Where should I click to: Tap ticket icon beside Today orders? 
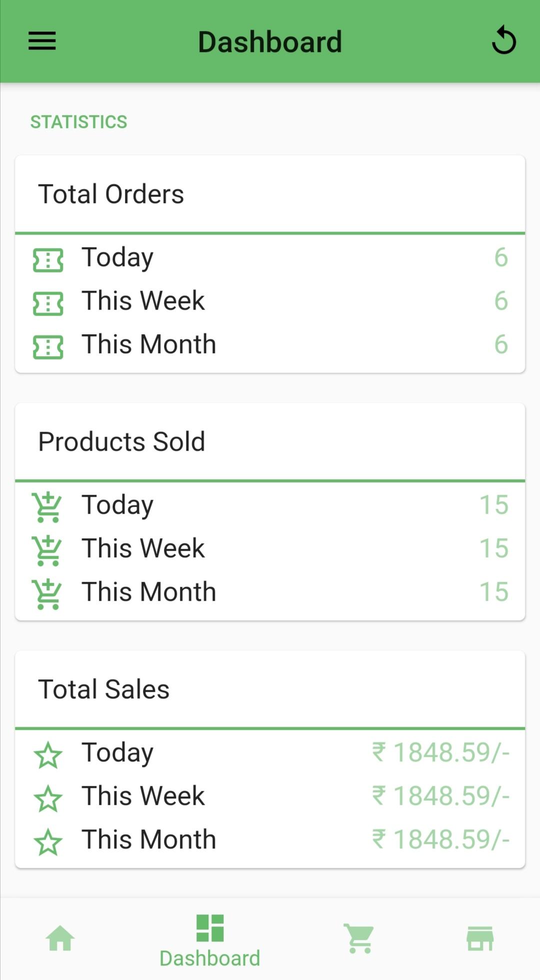point(48,260)
